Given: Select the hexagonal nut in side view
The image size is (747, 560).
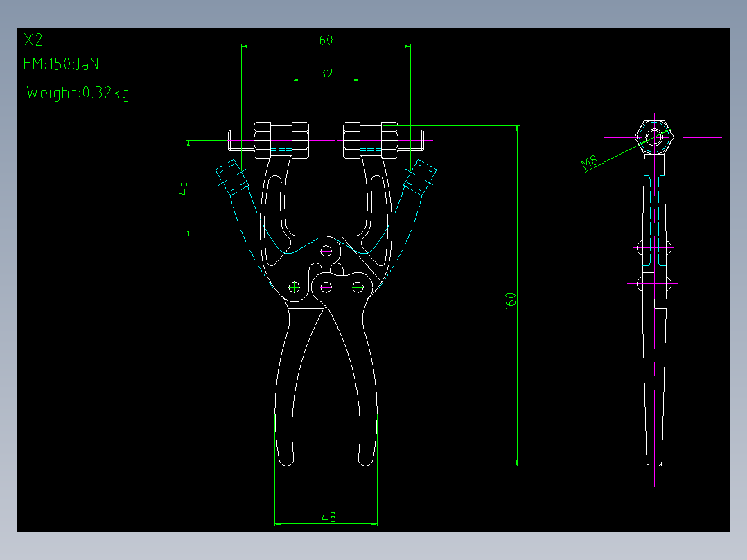Looking at the screenshot, I should [655, 137].
